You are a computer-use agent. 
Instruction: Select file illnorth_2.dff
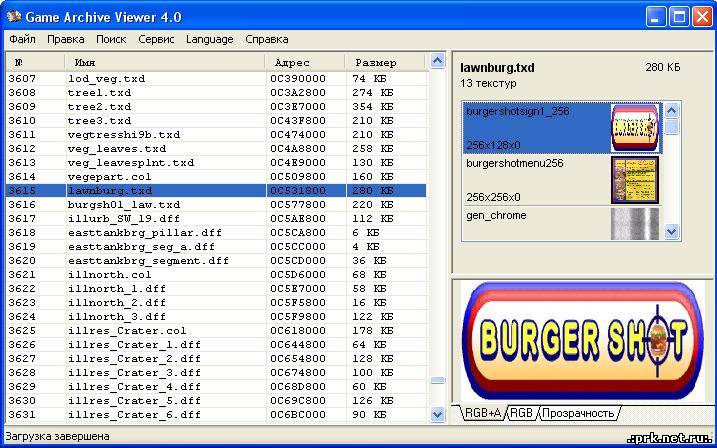pyautogui.click(x=117, y=303)
